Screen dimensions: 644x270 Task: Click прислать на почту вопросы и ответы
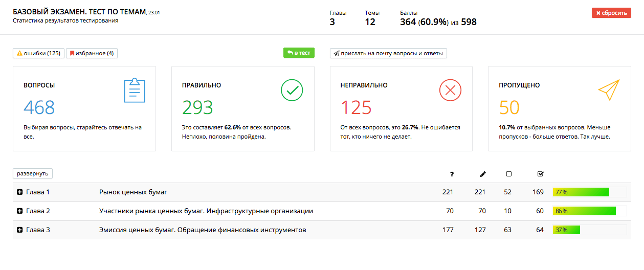point(388,53)
